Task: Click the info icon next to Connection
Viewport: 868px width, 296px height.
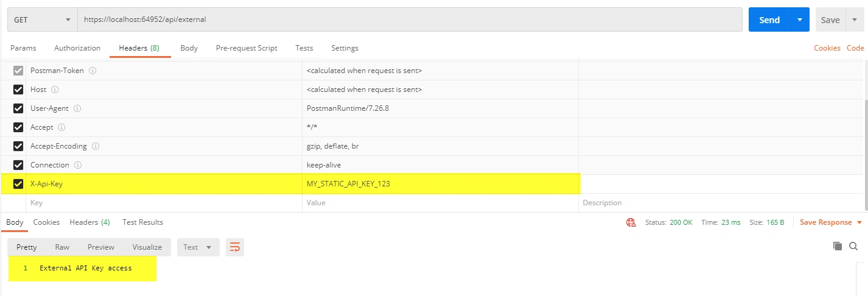Action: click(78, 165)
